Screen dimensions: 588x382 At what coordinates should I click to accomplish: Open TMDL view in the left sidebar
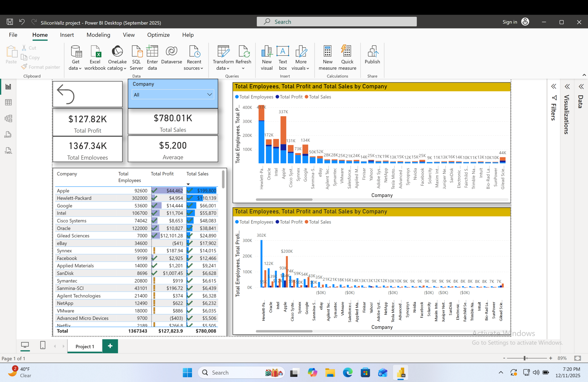[8, 151]
